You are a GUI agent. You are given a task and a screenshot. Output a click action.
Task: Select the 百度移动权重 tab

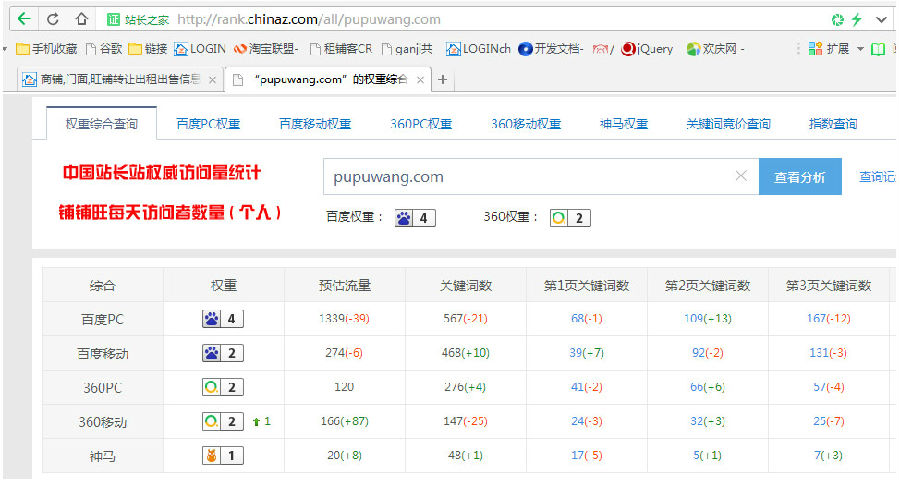pos(315,123)
